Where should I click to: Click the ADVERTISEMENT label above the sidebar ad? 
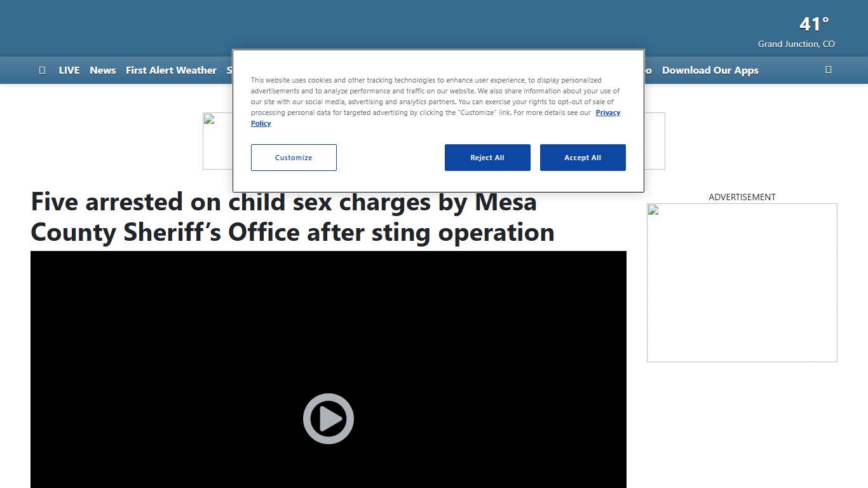742,197
